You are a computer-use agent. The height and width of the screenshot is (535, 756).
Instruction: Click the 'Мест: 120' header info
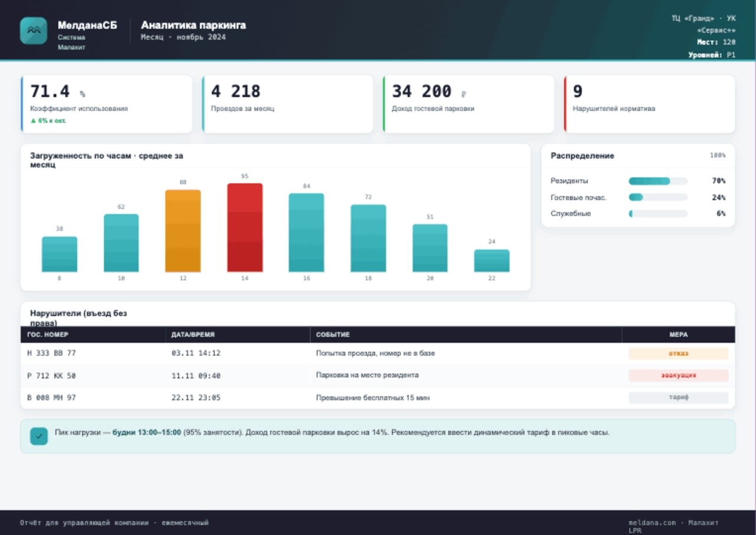[716, 42]
